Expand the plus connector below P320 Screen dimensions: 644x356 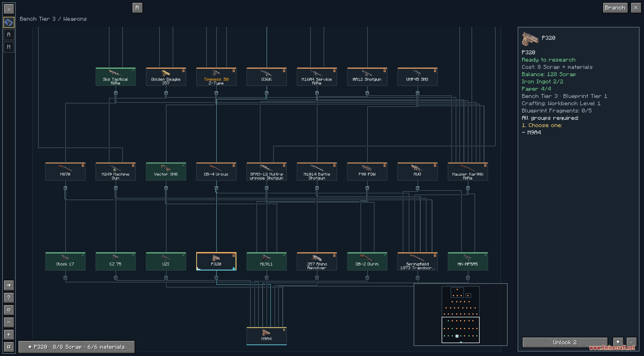(216, 278)
